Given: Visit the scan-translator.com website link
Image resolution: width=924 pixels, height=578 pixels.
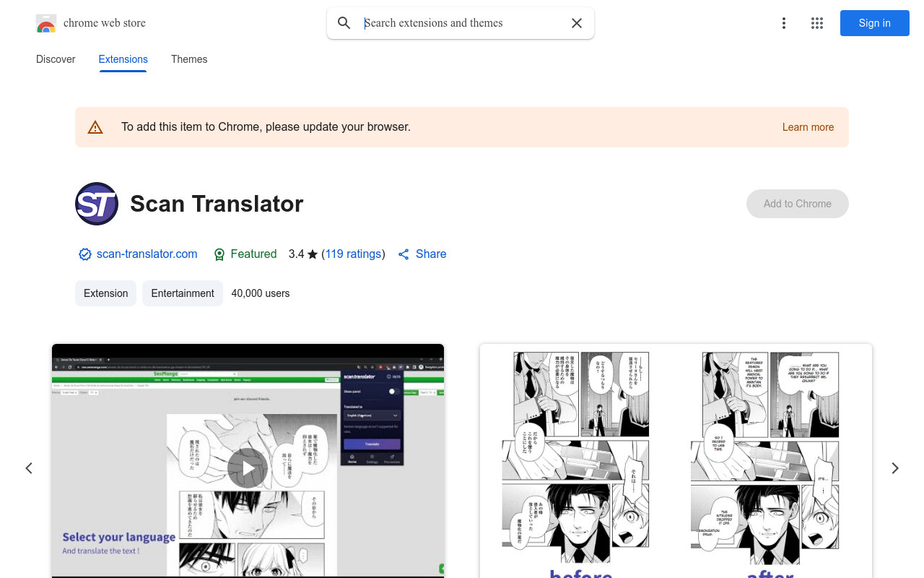Looking at the screenshot, I should pos(147,254).
